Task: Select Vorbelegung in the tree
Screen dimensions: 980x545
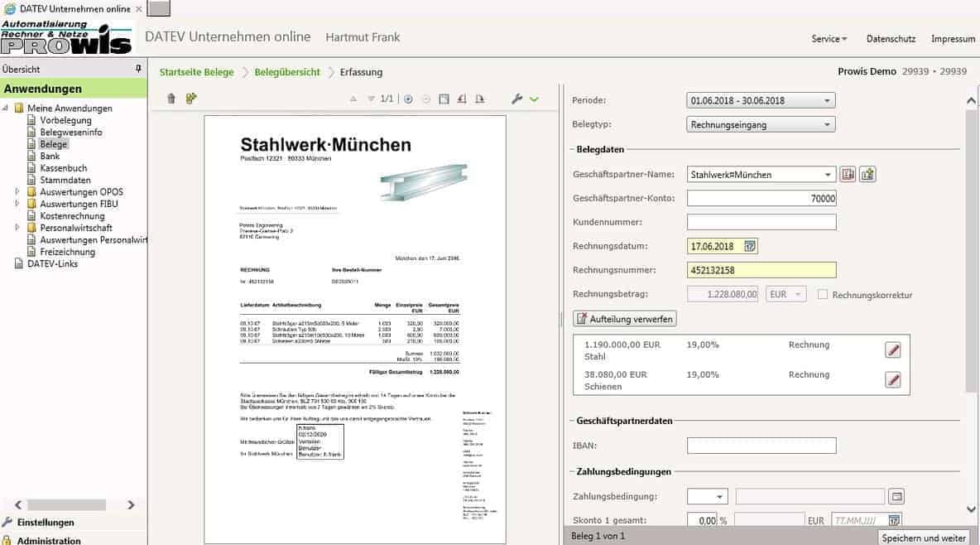Action: (x=65, y=120)
